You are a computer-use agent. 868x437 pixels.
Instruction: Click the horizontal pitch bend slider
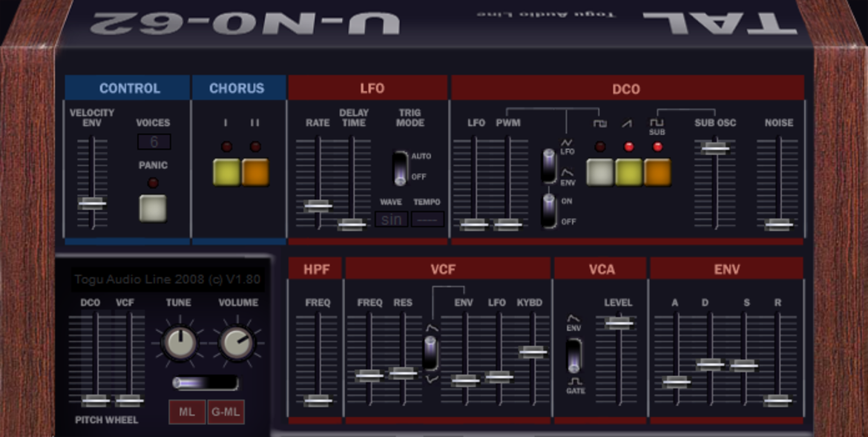[206, 383]
